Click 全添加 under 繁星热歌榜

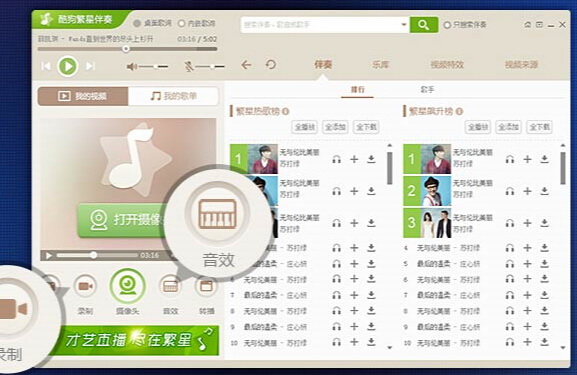(335, 127)
